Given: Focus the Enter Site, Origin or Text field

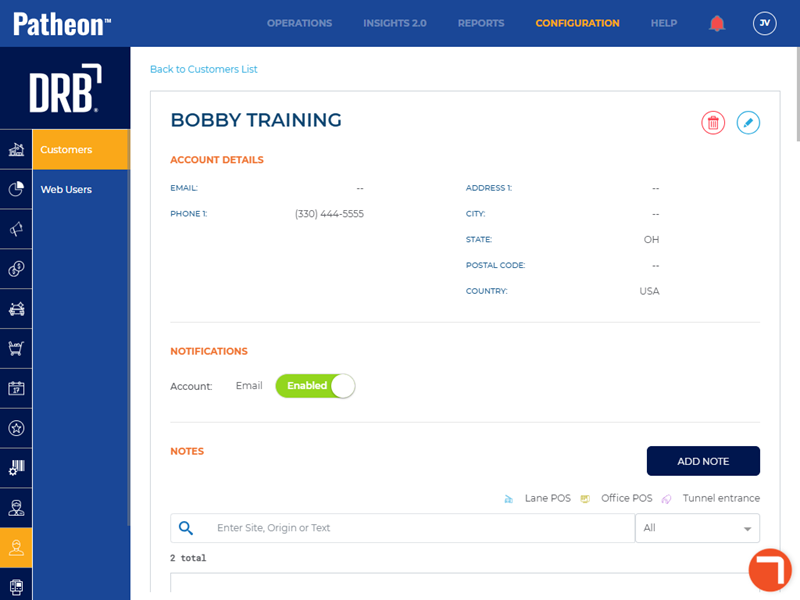Looking at the screenshot, I should click(x=403, y=528).
